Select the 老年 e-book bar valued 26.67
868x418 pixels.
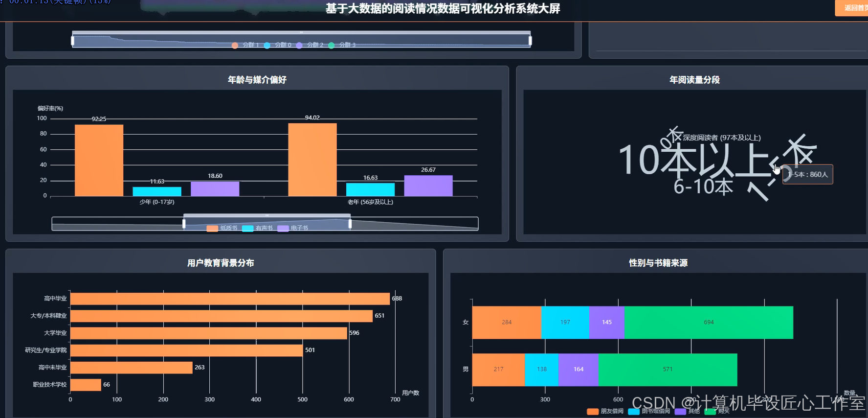tap(428, 186)
